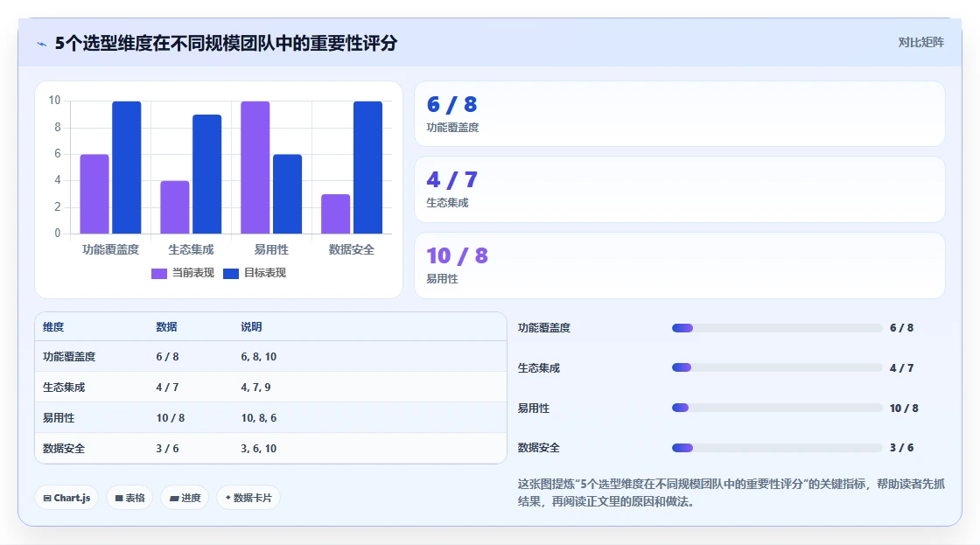Toggle the 目标表现 legend swatch

(x=231, y=273)
